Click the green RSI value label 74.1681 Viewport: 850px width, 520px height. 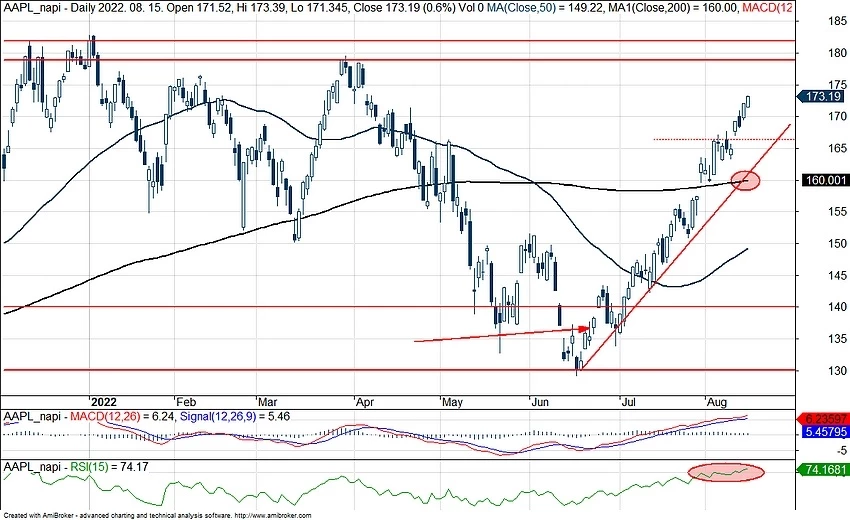tap(825, 470)
